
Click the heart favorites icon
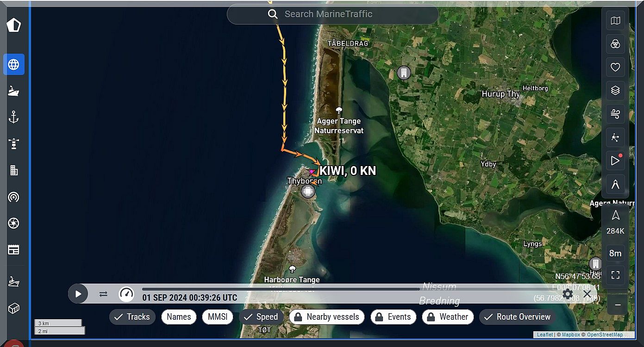point(615,67)
